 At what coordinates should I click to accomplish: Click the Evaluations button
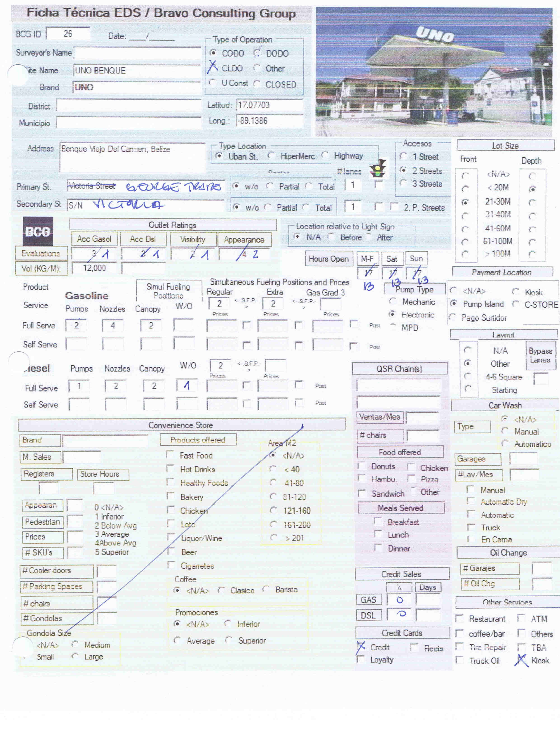point(41,253)
